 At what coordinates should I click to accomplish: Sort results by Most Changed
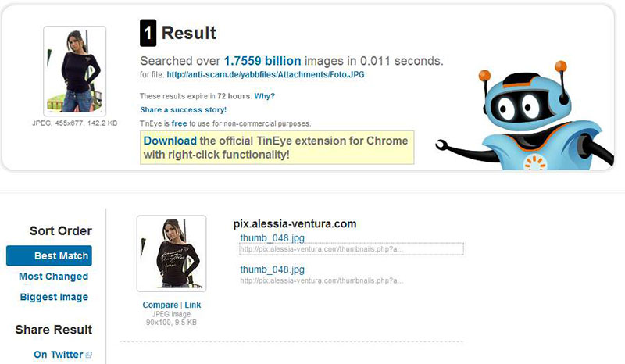pyautogui.click(x=53, y=277)
